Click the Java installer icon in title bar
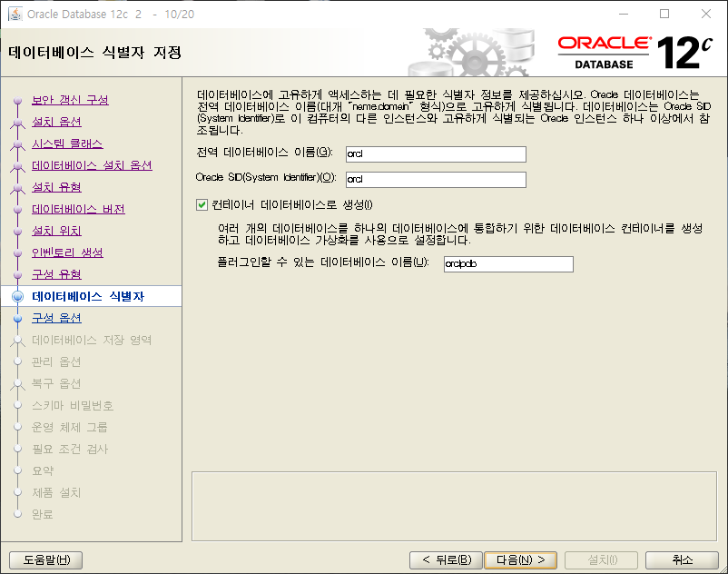 [x=15, y=14]
